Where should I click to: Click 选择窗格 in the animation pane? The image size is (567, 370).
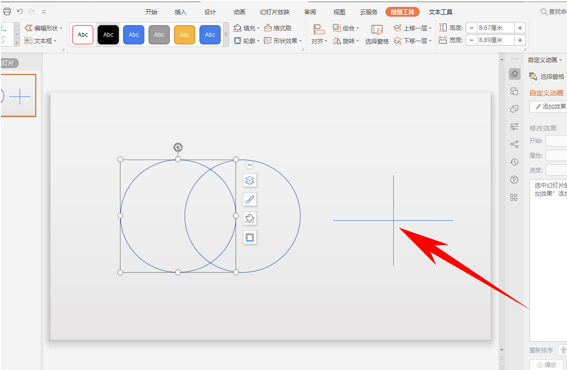547,77
